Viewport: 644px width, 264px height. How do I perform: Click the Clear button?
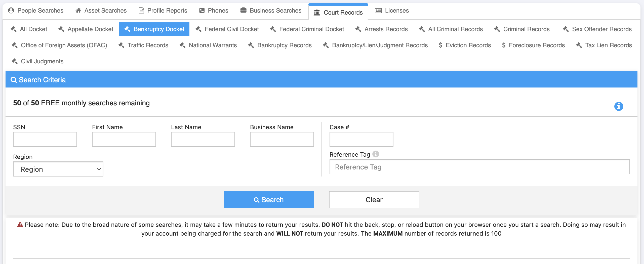click(374, 200)
